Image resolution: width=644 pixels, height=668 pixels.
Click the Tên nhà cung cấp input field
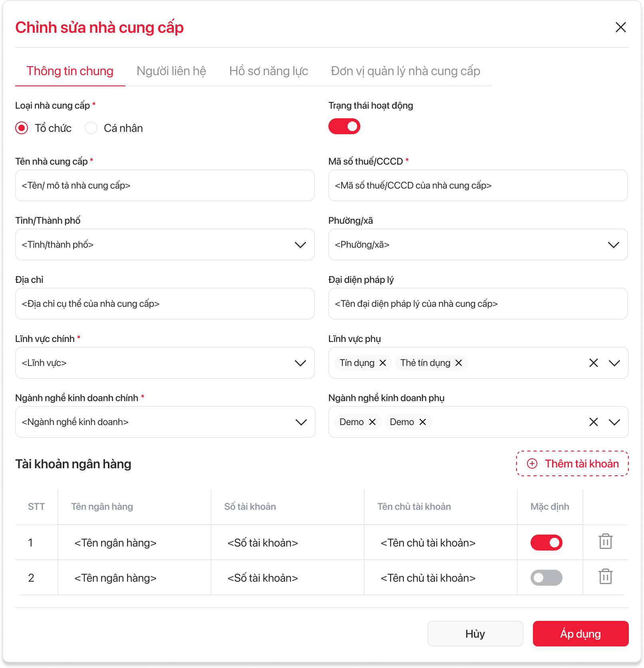click(x=165, y=185)
